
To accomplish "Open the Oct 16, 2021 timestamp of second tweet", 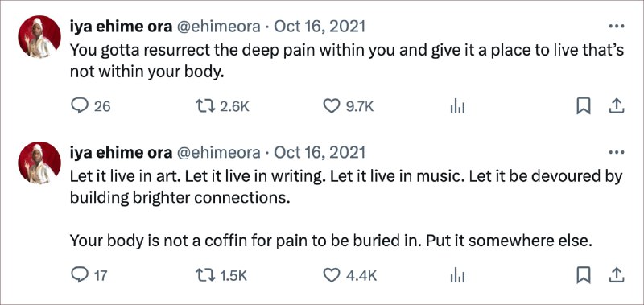I will click(319, 153).
